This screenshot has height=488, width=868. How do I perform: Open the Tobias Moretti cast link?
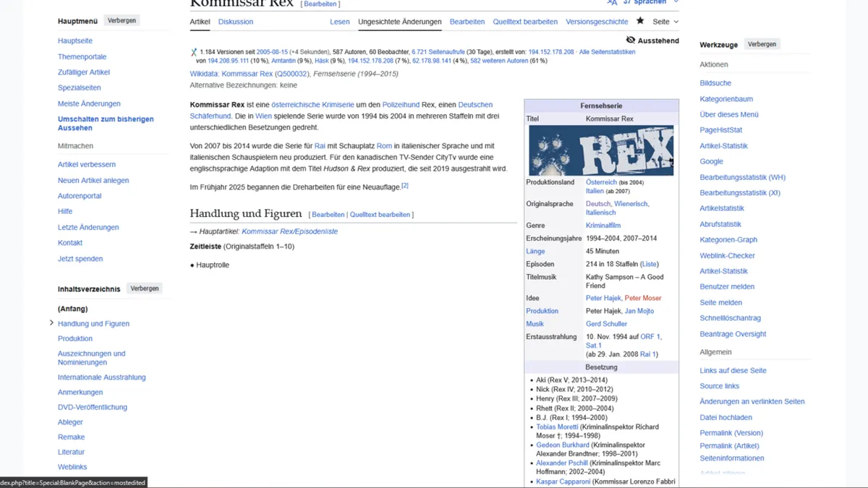[557, 427]
